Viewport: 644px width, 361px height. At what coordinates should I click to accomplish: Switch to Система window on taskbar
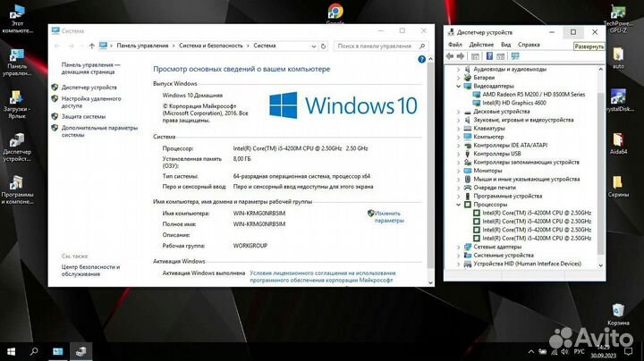point(57,351)
